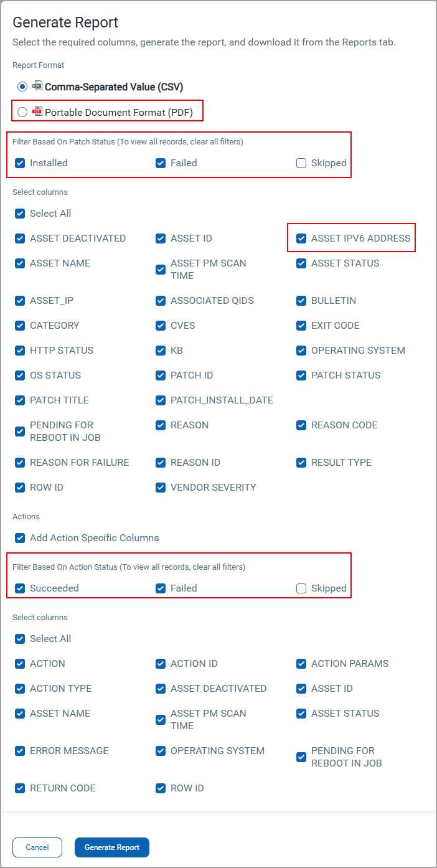Uncheck the VENDOR SEVERITY column
This screenshot has width=437, height=868.
(x=161, y=487)
